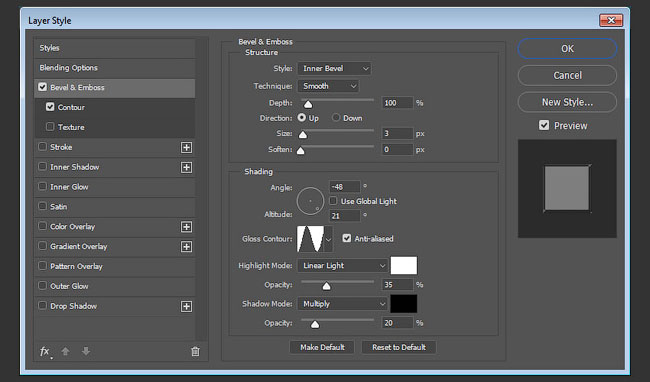Uncheck the Anti-aliased option
The height and width of the screenshot is (382, 650).
(x=347, y=238)
